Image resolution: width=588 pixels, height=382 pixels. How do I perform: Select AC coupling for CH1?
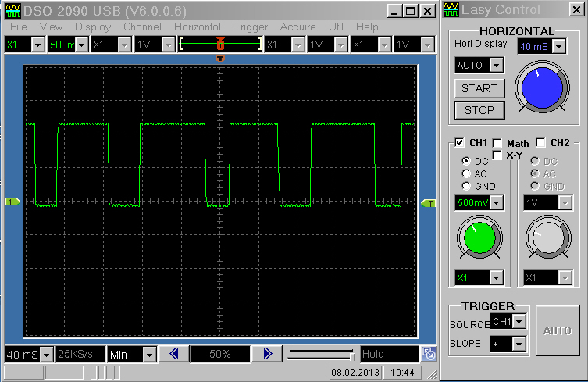[467, 173]
